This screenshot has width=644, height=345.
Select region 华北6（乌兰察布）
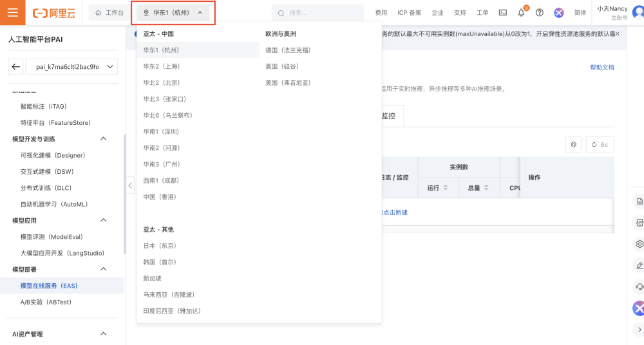click(x=168, y=115)
